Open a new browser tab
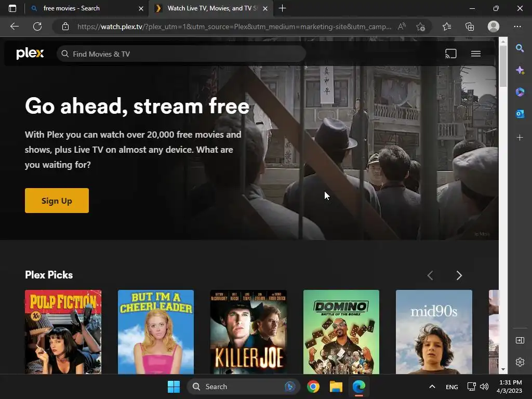 pyautogui.click(x=282, y=8)
